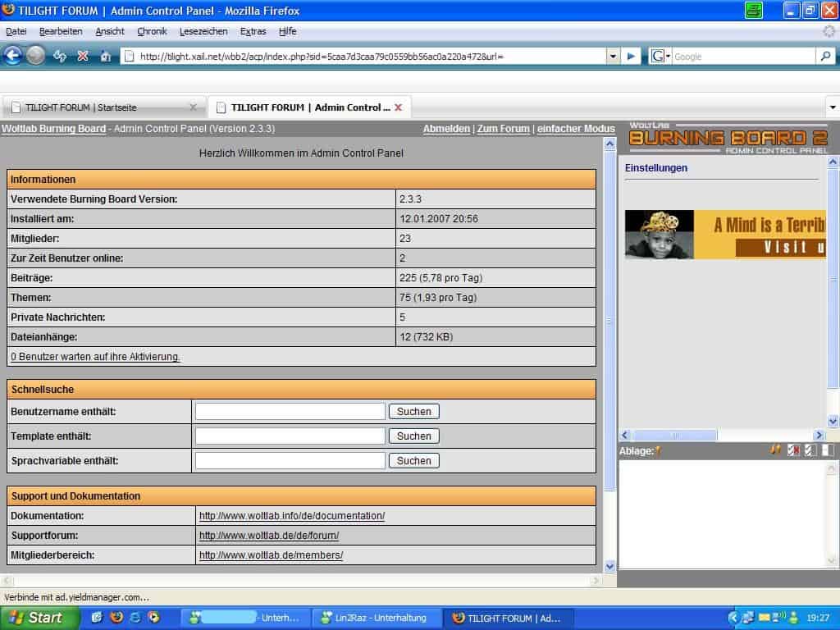The width and height of the screenshot is (840, 630).
Task: Click the search magnifier icon
Action: point(825,56)
